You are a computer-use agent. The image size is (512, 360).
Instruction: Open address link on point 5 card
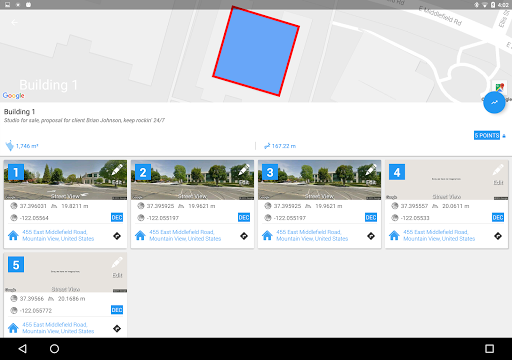(58, 328)
